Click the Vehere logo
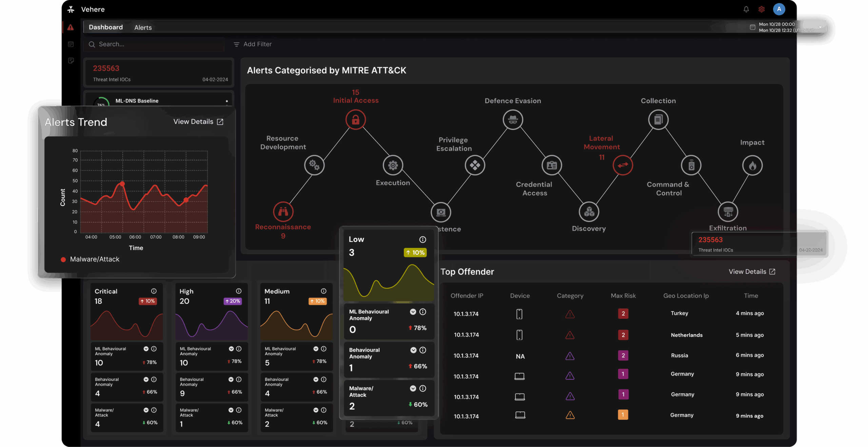Viewport: 868px width, 447px height. 71,9
